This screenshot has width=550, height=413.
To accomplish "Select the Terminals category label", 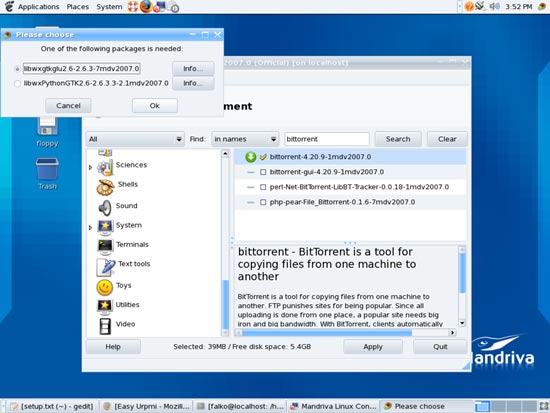I will tap(132, 245).
